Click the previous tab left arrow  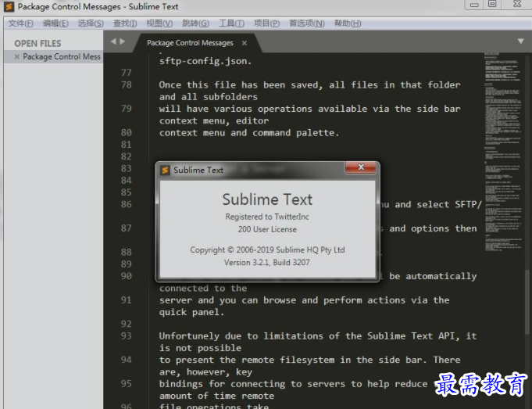tap(113, 41)
